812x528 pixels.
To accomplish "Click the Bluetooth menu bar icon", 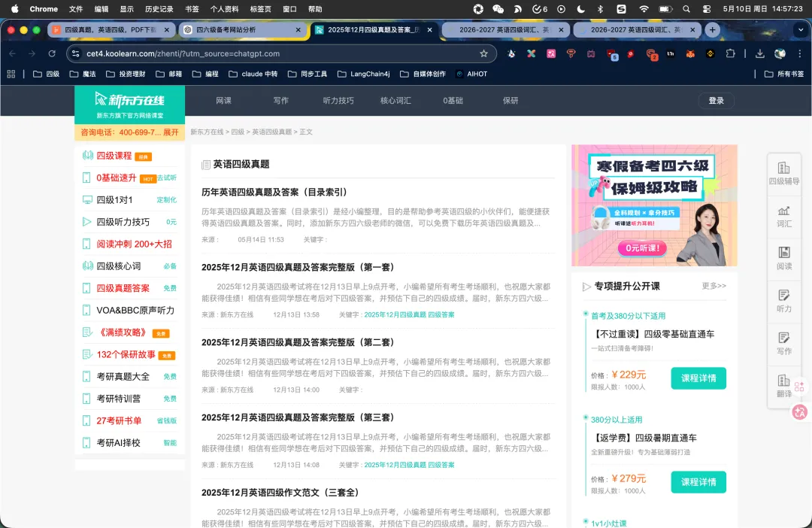I will point(600,9).
